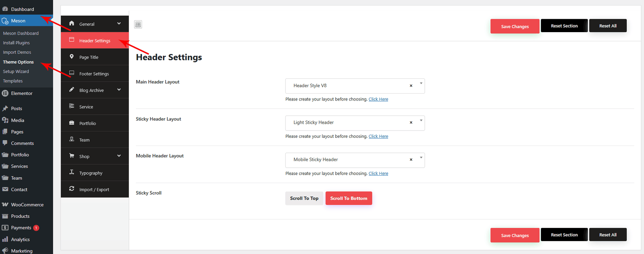Click the top Save Changes button
Viewport: 644px width, 254px height.
pos(514,27)
